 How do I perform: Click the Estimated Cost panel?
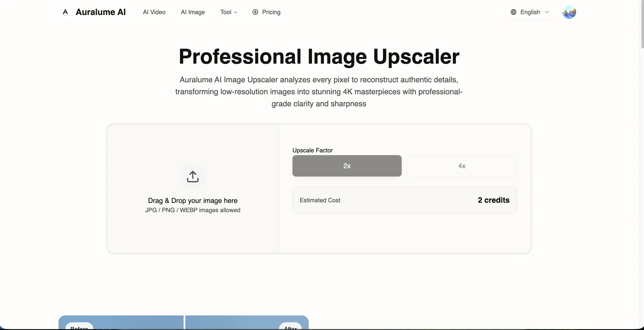(404, 200)
